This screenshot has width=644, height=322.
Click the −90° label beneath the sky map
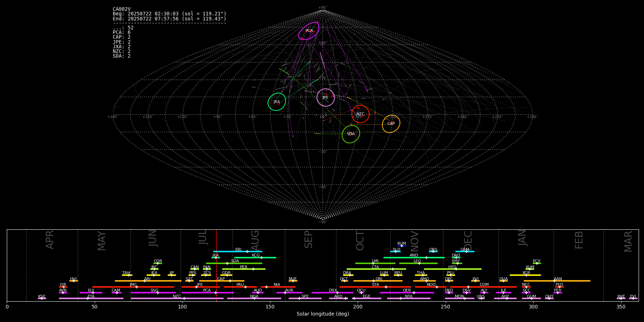[x=323, y=222]
